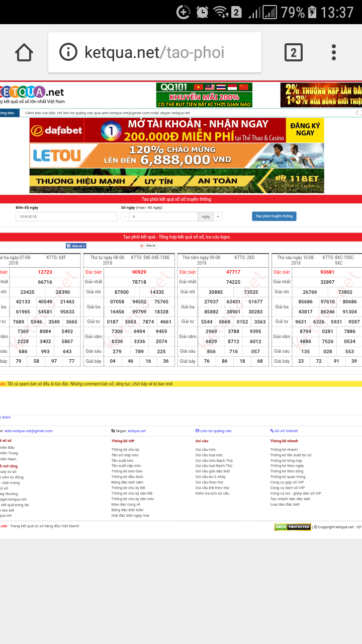Click special prize 93681 for 10-08-2018

(327, 272)
